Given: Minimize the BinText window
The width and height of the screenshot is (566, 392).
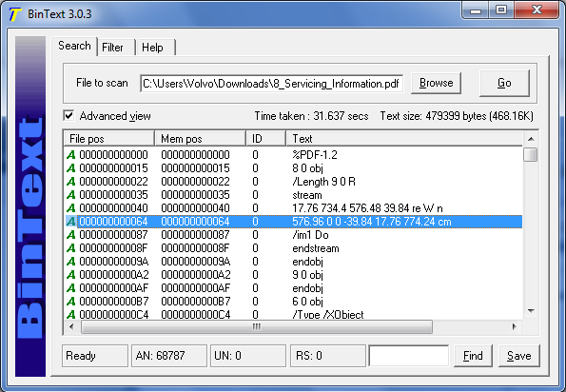Looking at the screenshot, I should click(x=476, y=10).
